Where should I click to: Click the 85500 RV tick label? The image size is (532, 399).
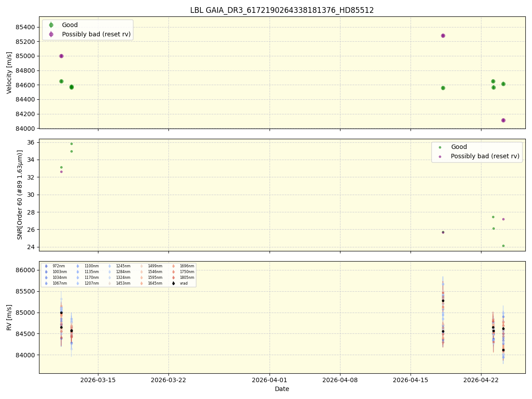[x=26, y=292]
